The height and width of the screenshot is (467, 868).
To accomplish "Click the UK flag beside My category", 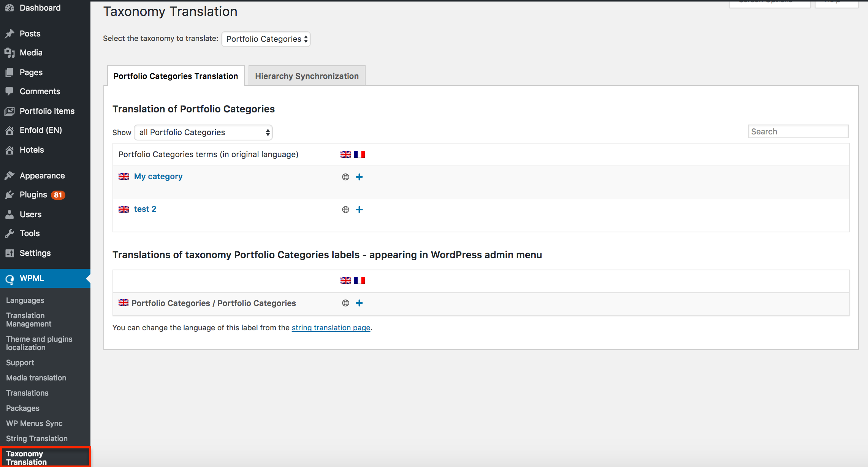I will pyautogui.click(x=124, y=177).
